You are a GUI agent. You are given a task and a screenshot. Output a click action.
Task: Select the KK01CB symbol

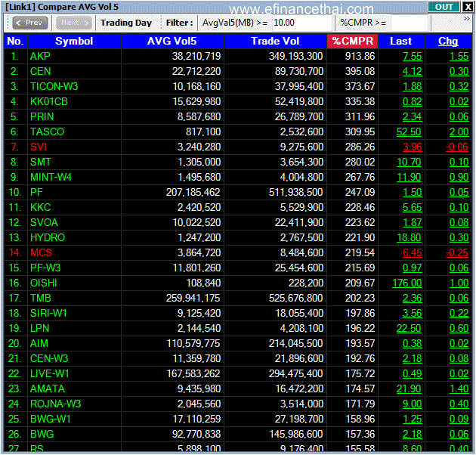point(49,101)
